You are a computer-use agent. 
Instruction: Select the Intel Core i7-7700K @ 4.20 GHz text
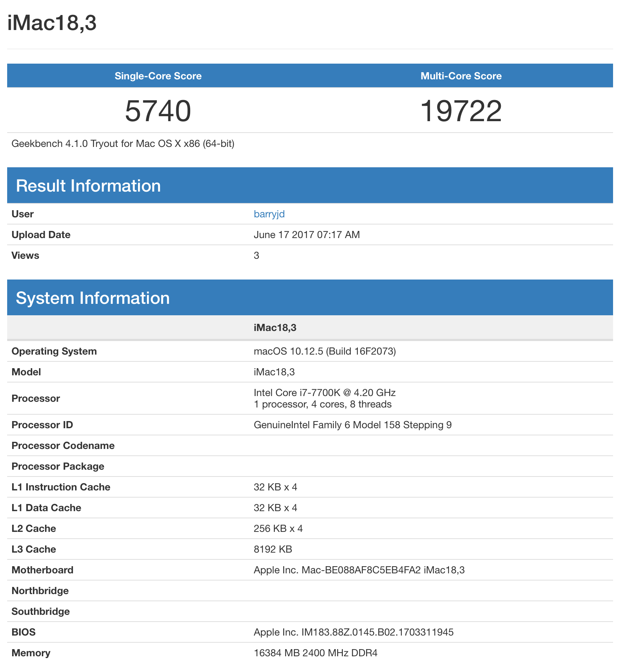point(325,392)
